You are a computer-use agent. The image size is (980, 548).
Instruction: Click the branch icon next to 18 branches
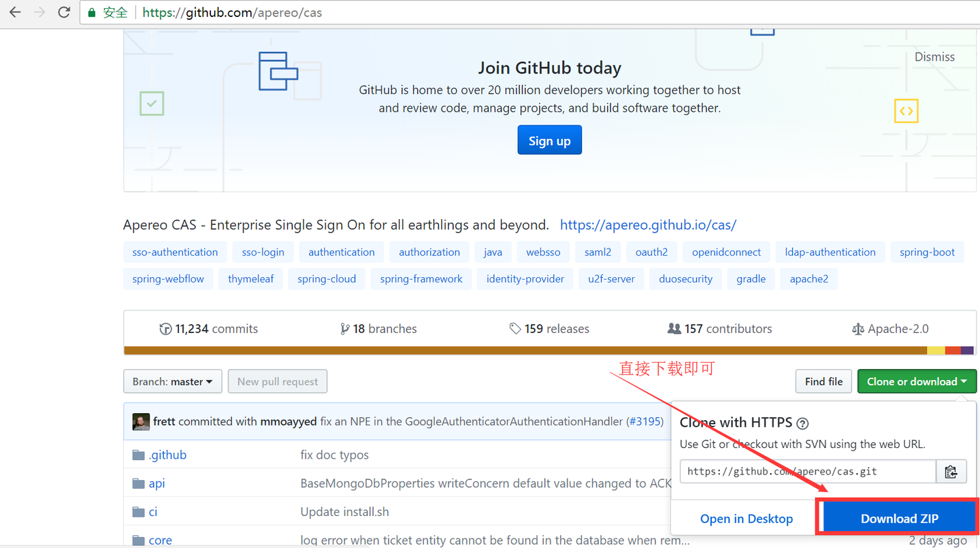pos(346,328)
